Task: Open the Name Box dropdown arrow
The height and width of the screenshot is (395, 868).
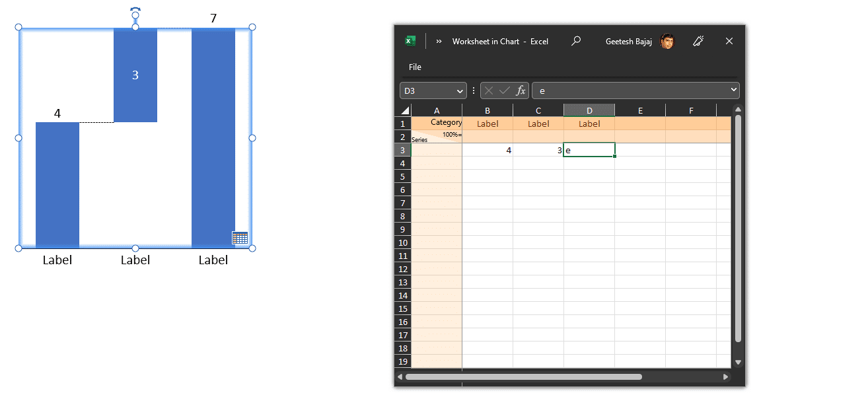Action: [461, 90]
